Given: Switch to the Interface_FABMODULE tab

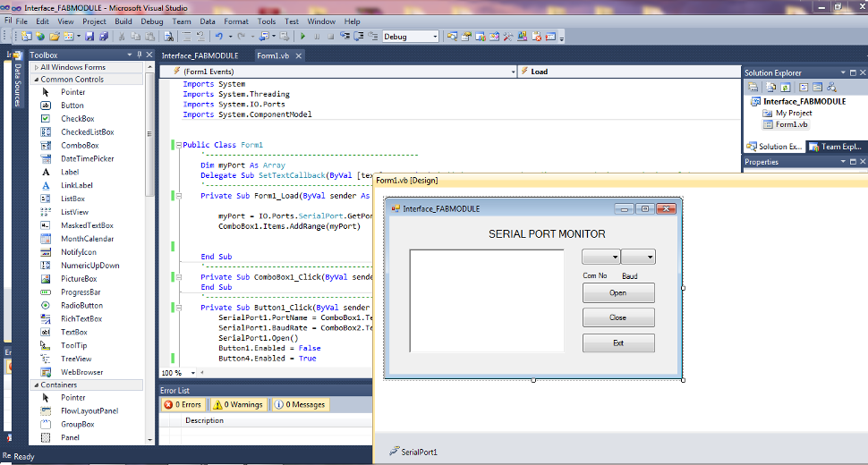Looking at the screenshot, I should [x=200, y=55].
